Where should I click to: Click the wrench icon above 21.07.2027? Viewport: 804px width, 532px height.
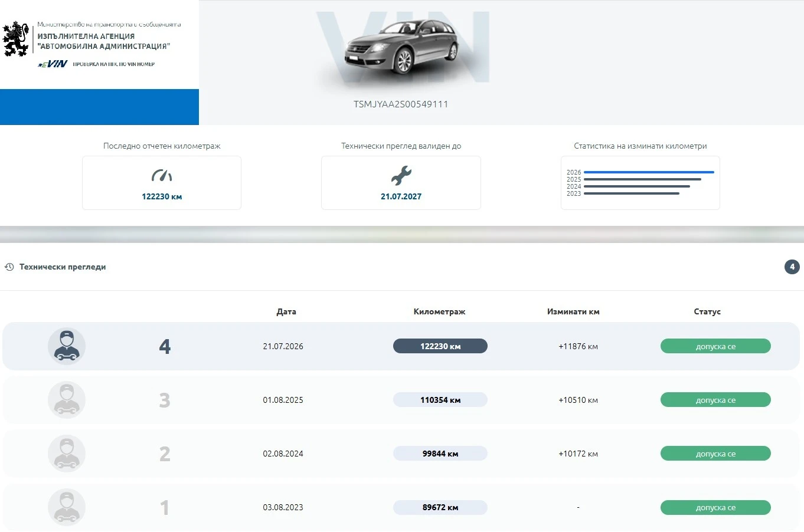pos(401,175)
